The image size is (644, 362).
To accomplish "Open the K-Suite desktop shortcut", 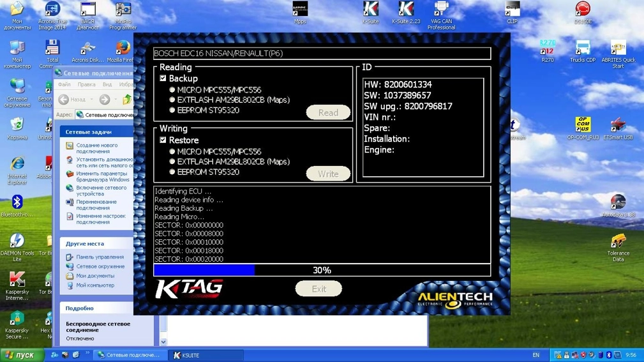I will (370, 13).
